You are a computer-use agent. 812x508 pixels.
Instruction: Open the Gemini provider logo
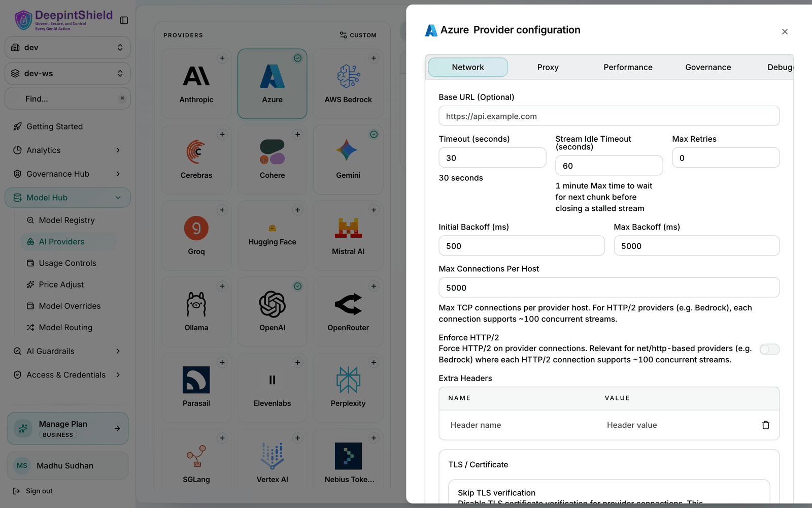tap(347, 151)
